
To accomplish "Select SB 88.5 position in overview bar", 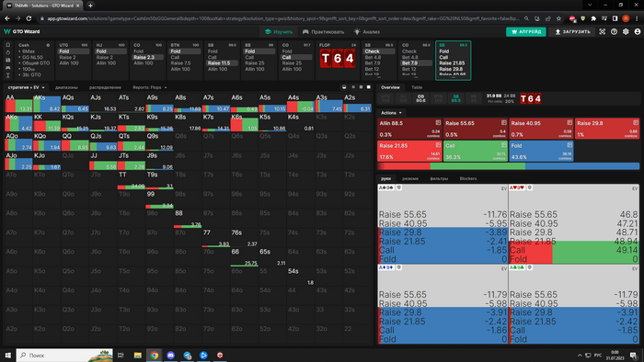I will pos(456,98).
